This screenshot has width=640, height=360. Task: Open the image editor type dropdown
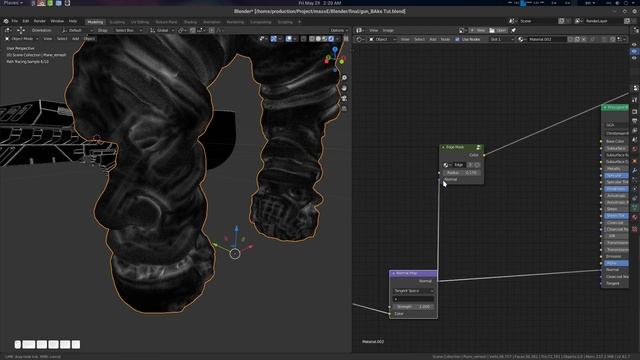(x=359, y=30)
